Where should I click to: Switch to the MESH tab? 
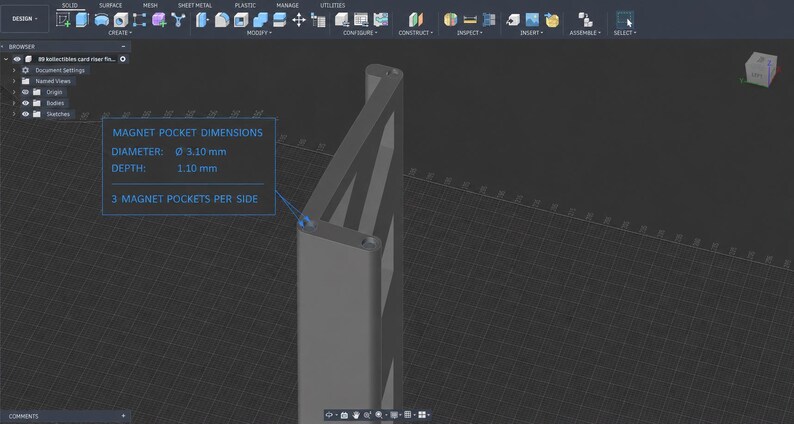[150, 6]
